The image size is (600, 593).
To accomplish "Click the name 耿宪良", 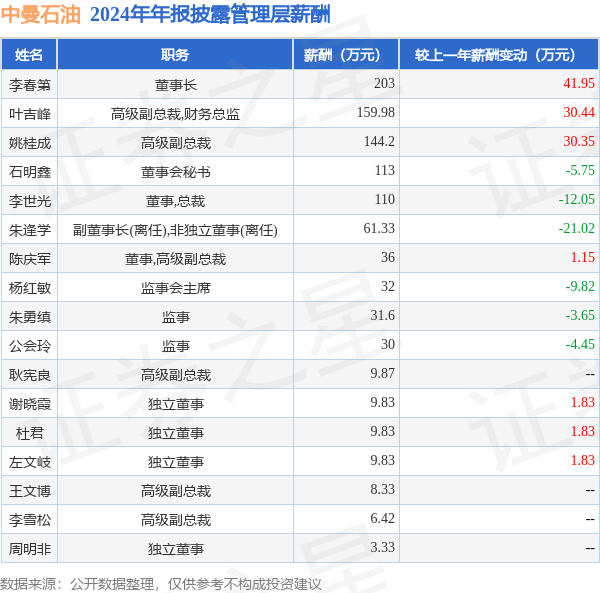I will [30, 375].
